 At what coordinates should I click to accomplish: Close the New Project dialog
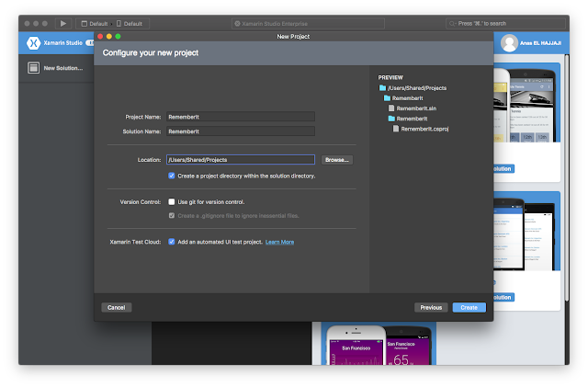pos(100,37)
